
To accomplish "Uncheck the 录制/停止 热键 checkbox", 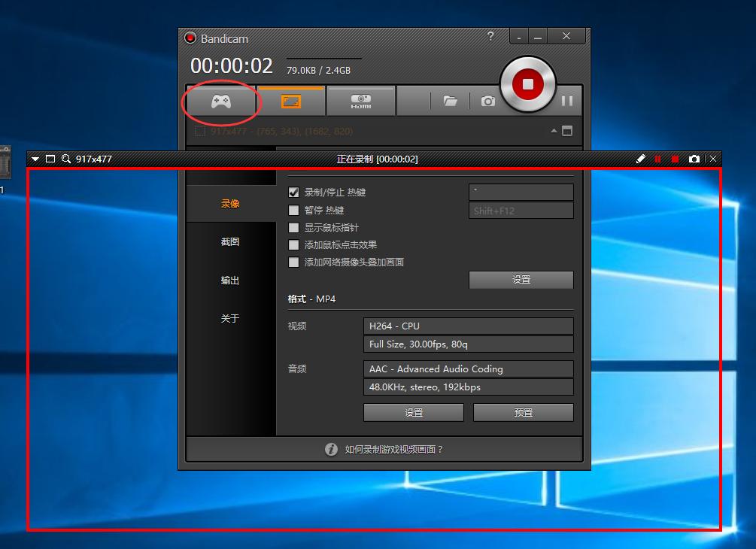I will pos(294,193).
